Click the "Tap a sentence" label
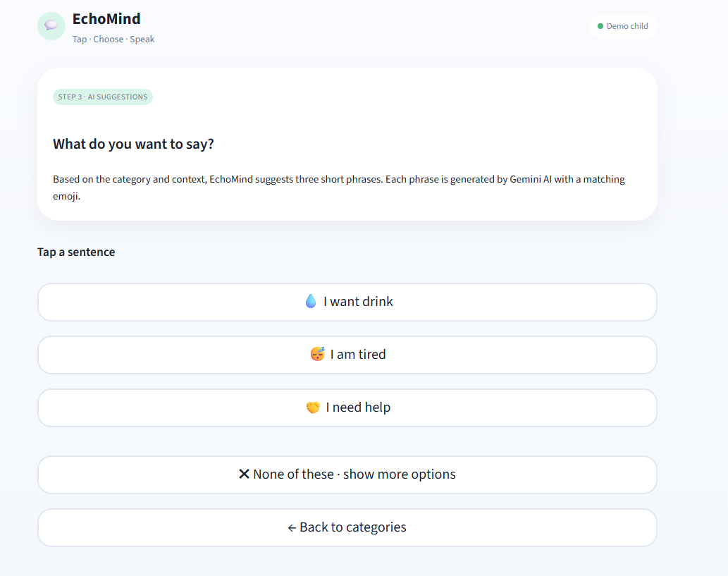 [76, 252]
